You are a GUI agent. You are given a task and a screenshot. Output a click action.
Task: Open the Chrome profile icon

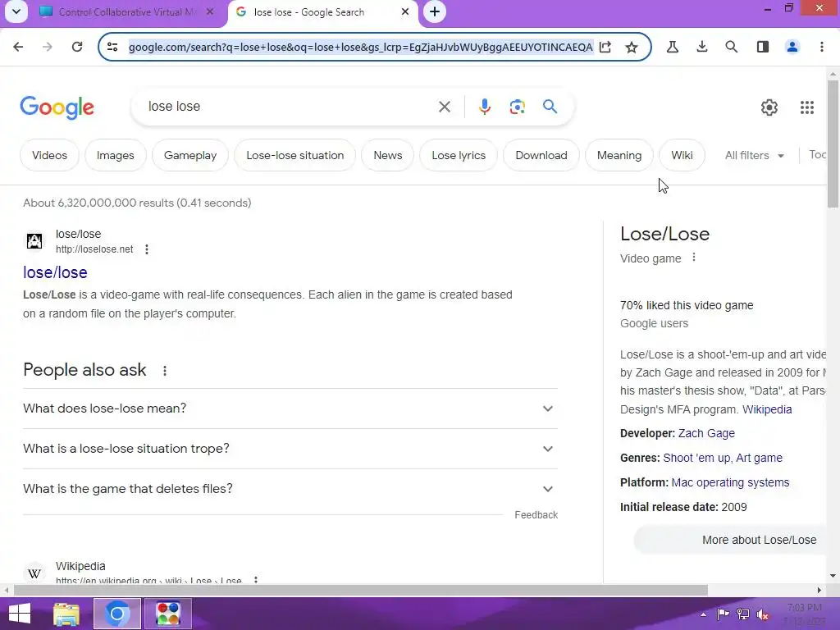[x=792, y=47]
